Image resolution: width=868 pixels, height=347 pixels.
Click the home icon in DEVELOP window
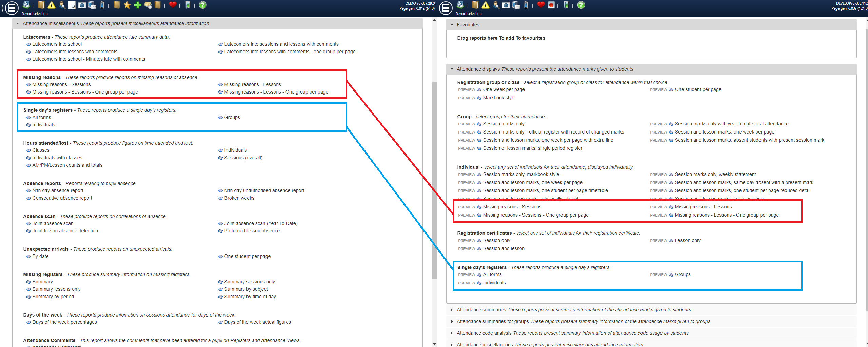460,5
